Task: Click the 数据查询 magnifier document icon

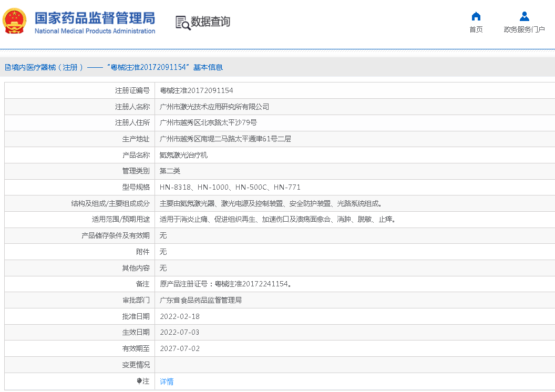Action: click(x=182, y=23)
